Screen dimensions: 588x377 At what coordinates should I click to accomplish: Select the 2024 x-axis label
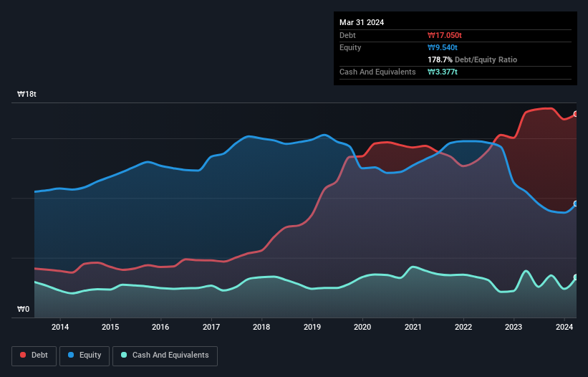(x=564, y=327)
